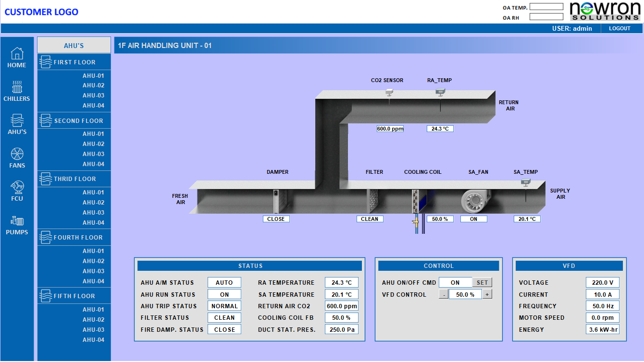Click the SA_TEMP sensor icon on the supply duct
644x362 pixels.
tap(526, 181)
